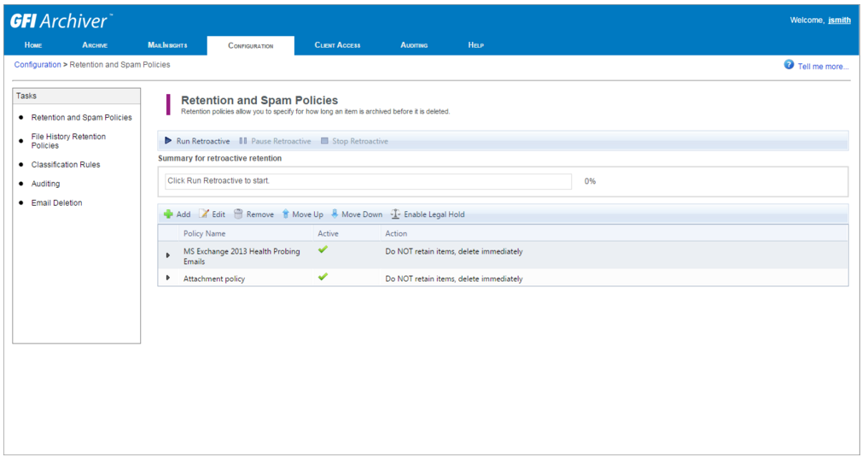Click the 0% progress value
868x463 pixels.
tap(590, 181)
